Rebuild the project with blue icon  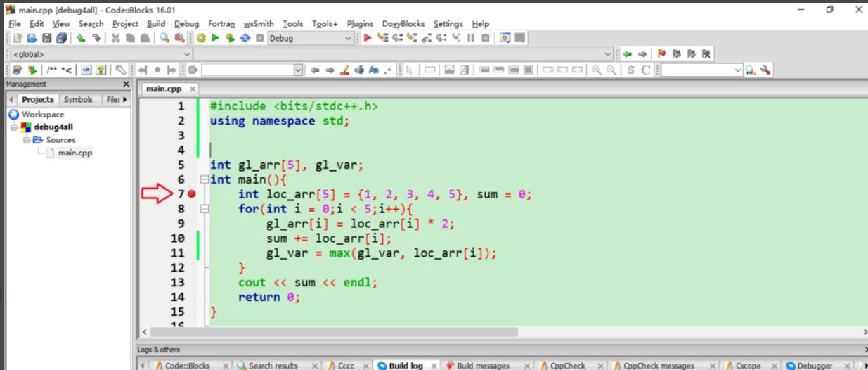tap(245, 38)
